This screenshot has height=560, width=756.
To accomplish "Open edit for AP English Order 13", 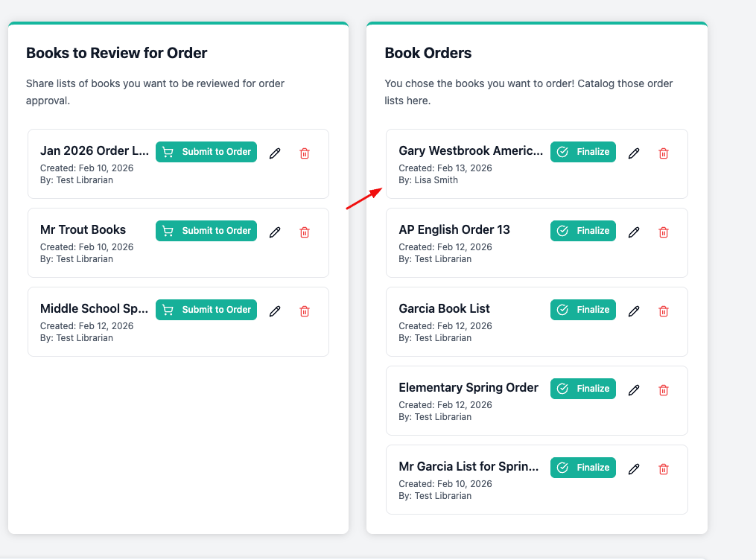I will pyautogui.click(x=634, y=232).
